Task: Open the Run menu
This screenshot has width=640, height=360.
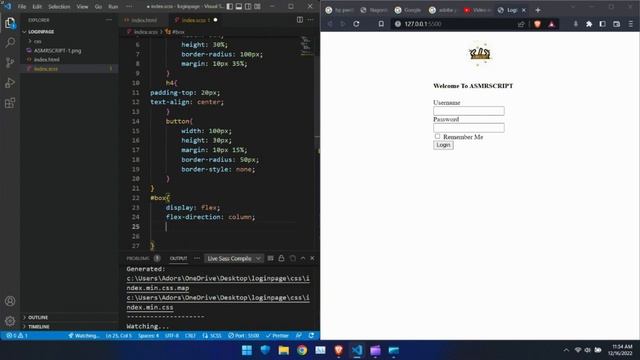Action: pyautogui.click(x=113, y=7)
